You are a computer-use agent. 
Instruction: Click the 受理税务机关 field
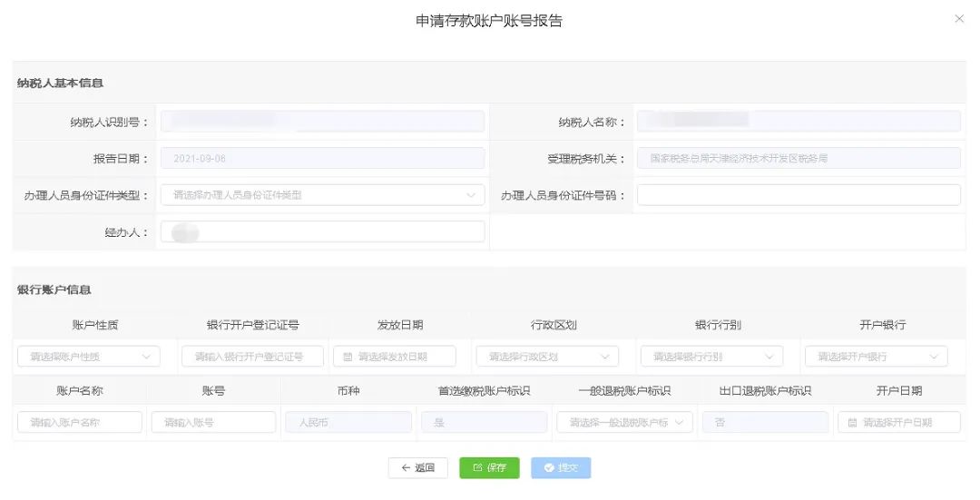pyautogui.click(x=799, y=158)
